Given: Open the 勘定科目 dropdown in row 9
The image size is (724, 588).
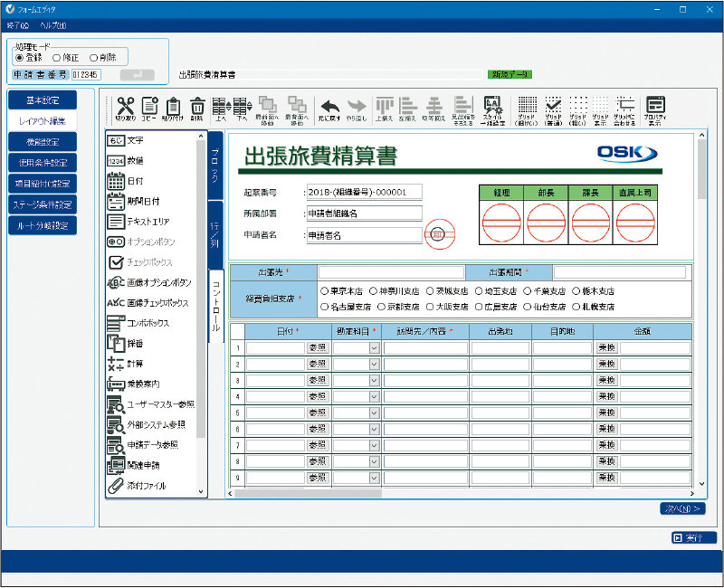Looking at the screenshot, I should point(374,478).
